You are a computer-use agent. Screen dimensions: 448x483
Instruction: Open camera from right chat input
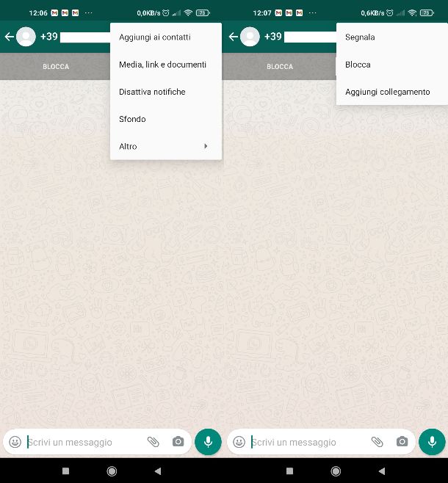click(402, 442)
